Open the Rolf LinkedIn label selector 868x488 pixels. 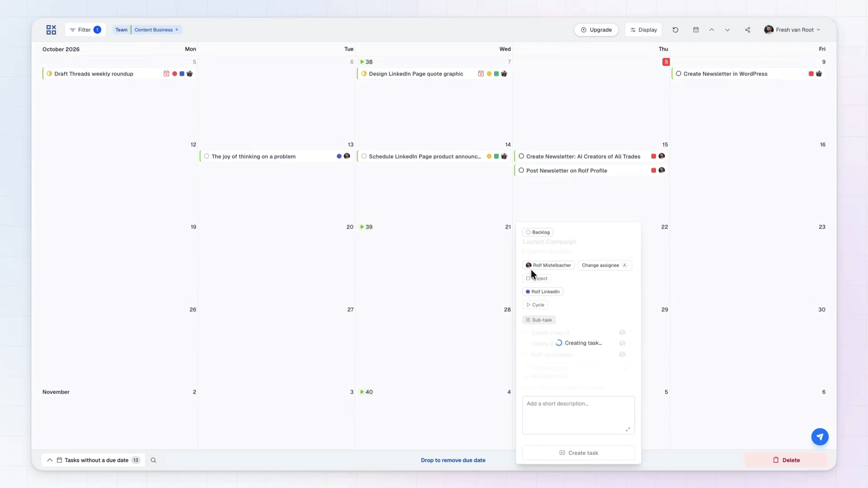click(x=542, y=292)
